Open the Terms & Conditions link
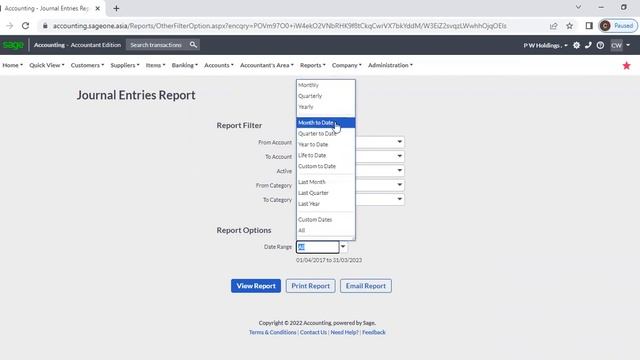The image size is (640, 360). click(273, 332)
